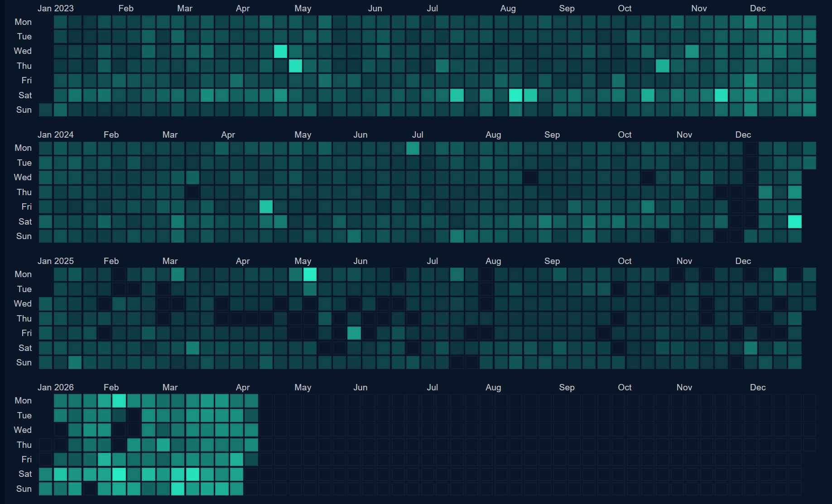The height and width of the screenshot is (504, 832).
Task: Click the "Jan 2025" heatmap heading
Action: (x=56, y=261)
